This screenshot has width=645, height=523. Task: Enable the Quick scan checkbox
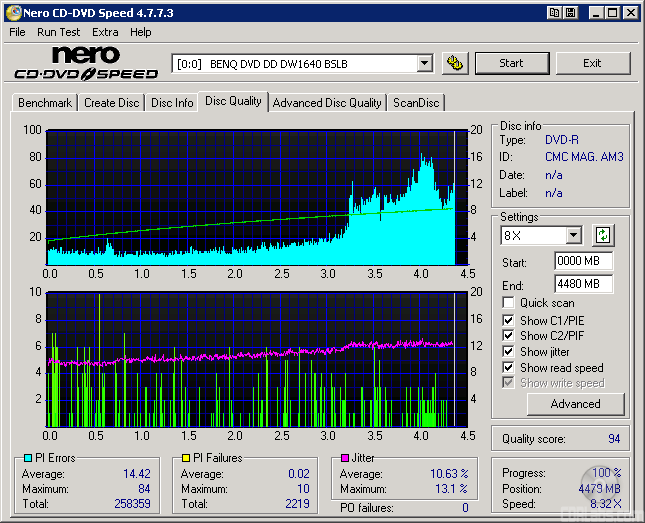509,303
